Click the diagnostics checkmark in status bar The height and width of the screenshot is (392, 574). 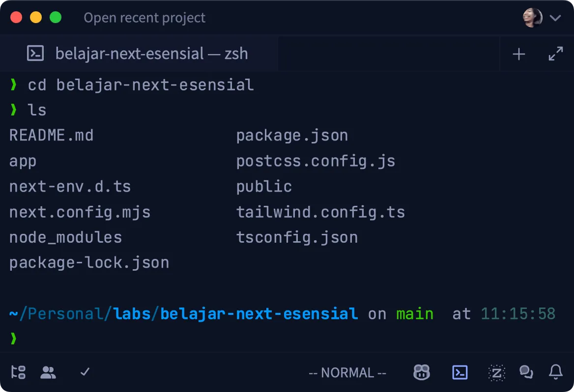(85, 372)
